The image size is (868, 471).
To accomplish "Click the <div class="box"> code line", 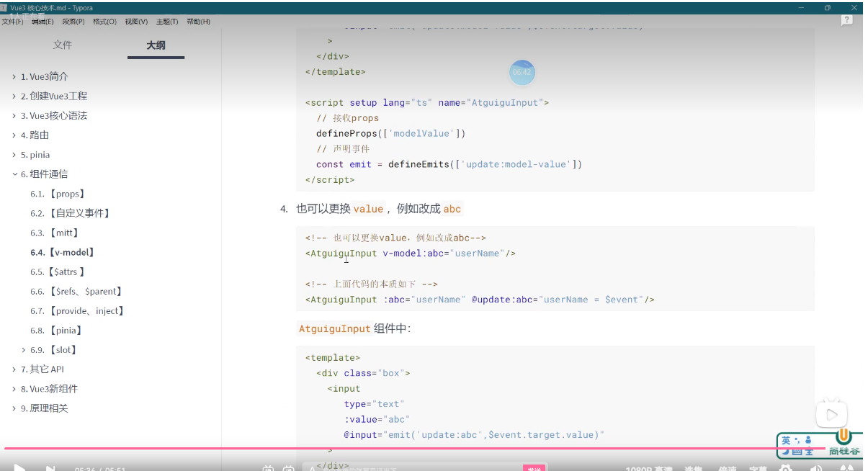I will click(363, 373).
